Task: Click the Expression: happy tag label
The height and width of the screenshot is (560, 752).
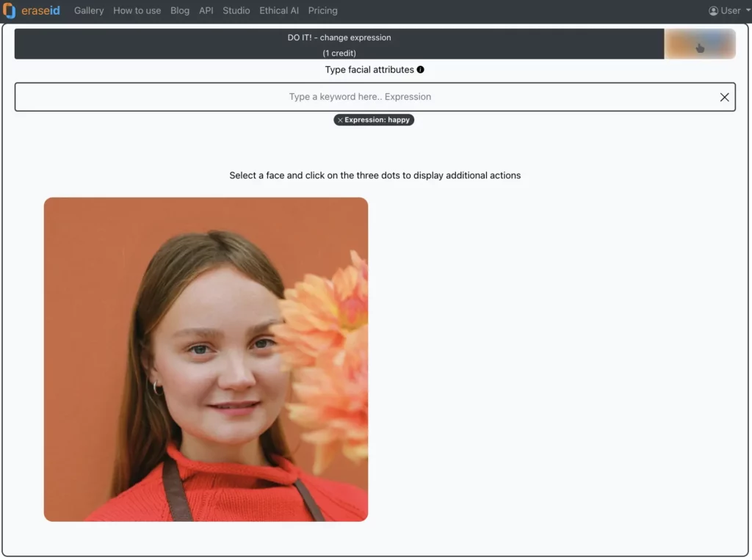Action: coord(377,120)
